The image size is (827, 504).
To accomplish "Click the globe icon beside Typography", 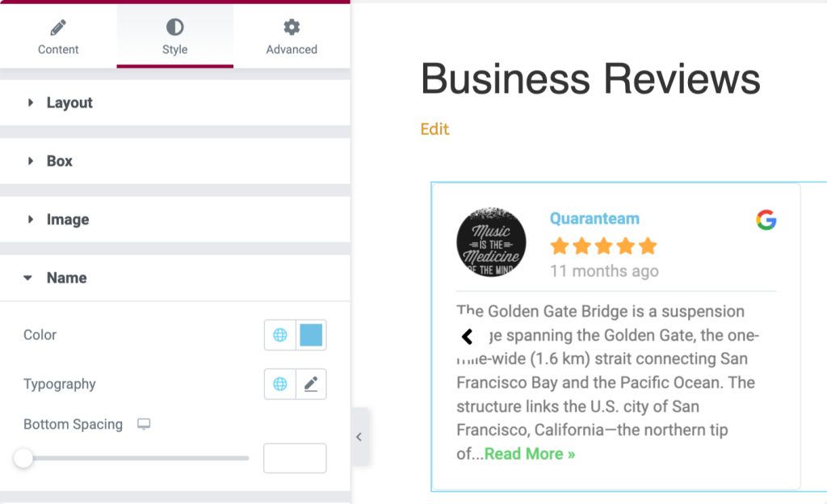I will point(280,384).
